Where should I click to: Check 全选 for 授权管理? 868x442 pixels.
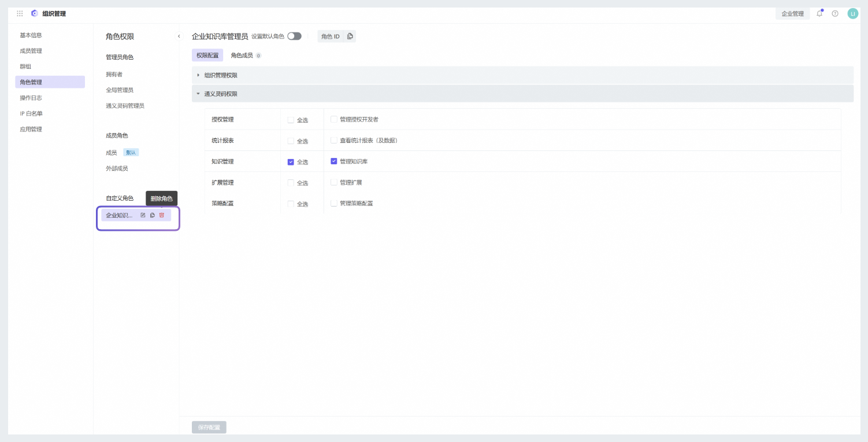pos(291,120)
